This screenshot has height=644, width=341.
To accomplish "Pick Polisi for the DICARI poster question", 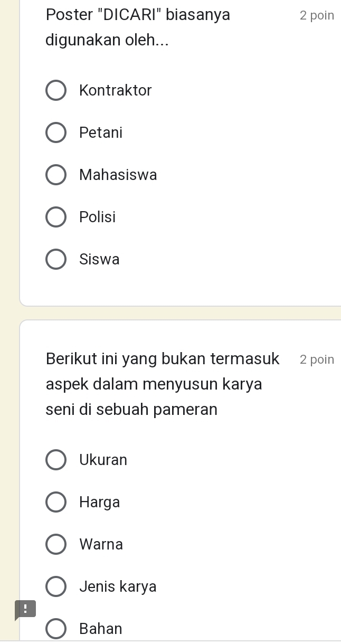I will click(56, 217).
